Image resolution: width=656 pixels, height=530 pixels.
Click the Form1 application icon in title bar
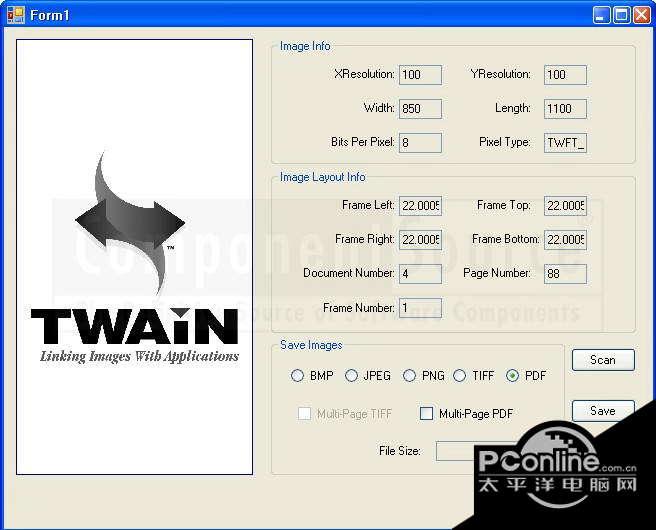tap(15, 15)
